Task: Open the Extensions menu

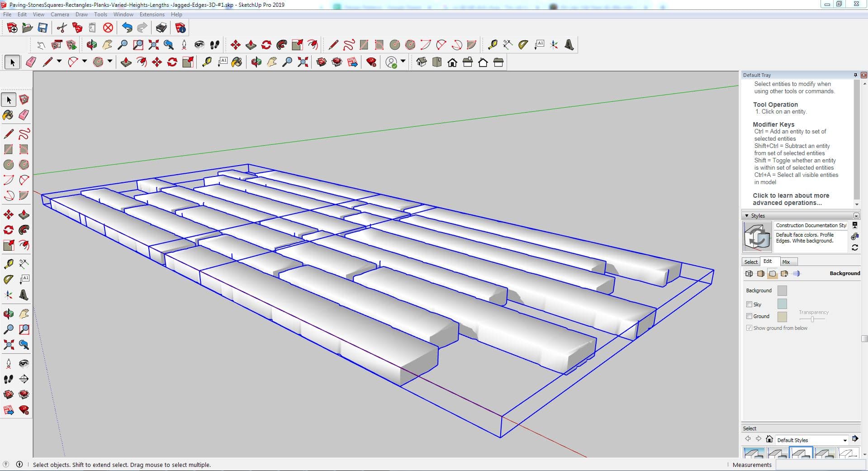Action: click(x=152, y=14)
